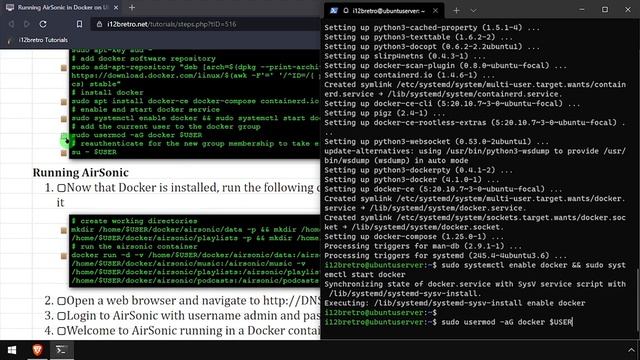
Task: Open a new browser tab
Action: [132, 7]
